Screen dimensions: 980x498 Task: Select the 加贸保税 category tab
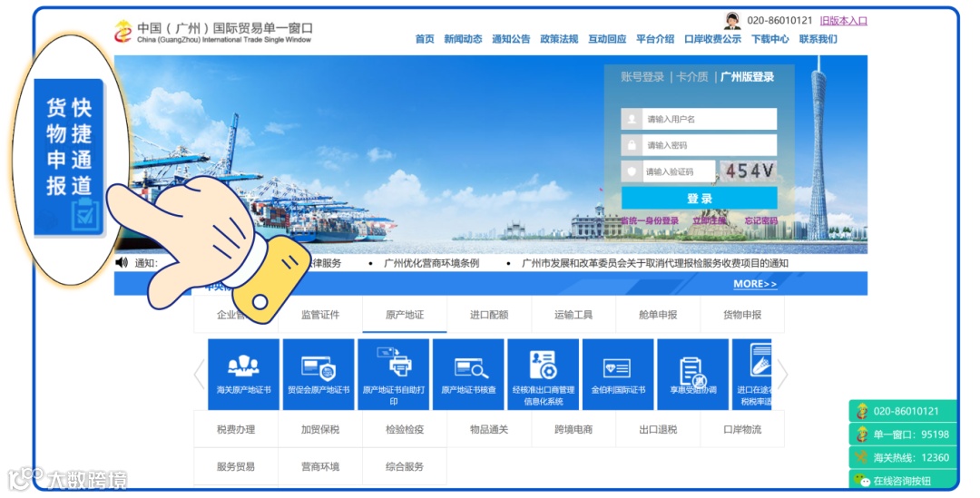click(x=320, y=429)
